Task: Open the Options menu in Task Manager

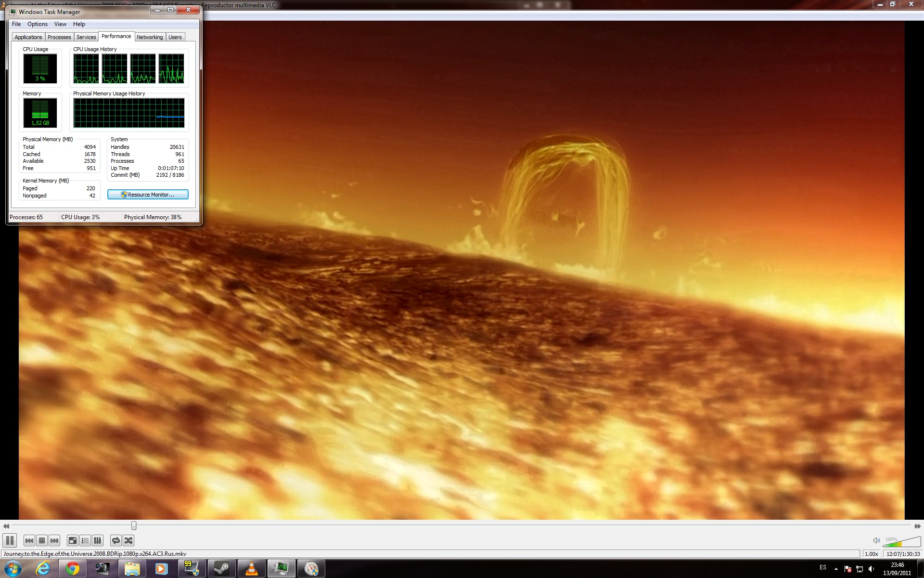Action: click(x=37, y=24)
